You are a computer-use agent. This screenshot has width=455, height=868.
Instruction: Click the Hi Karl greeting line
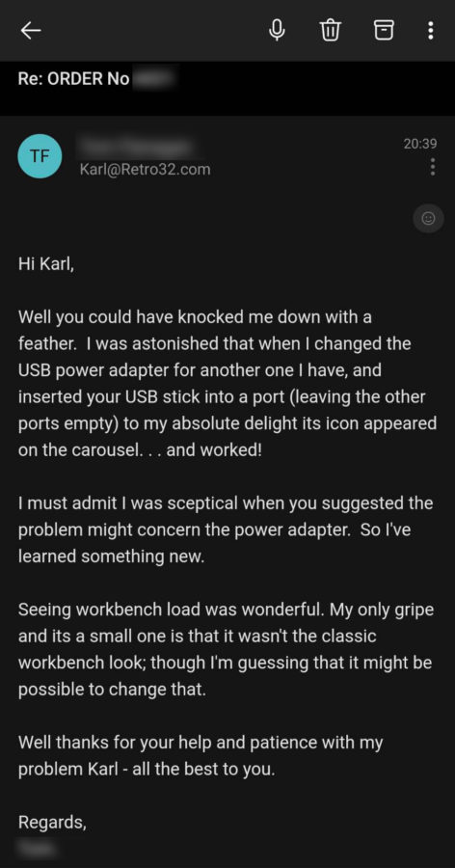pos(46,264)
